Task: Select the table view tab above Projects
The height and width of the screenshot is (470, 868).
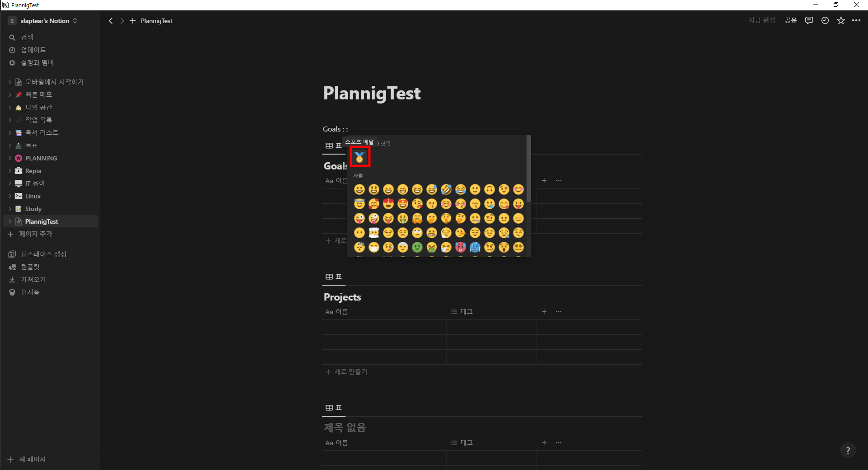Action: coord(334,277)
